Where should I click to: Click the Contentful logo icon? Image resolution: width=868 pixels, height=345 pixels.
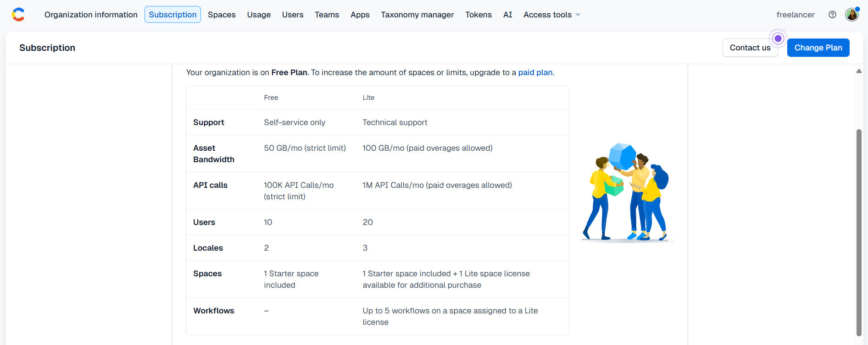[x=18, y=15]
